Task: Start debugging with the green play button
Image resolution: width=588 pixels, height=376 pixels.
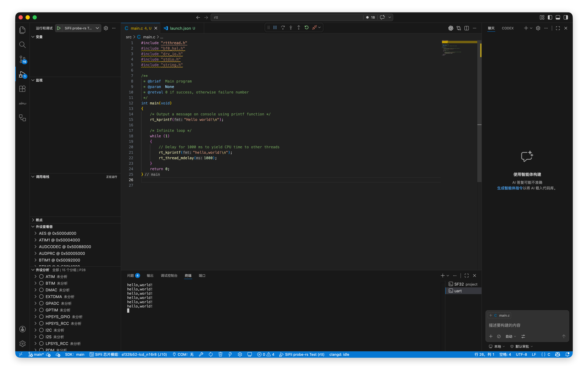Action: click(x=59, y=28)
